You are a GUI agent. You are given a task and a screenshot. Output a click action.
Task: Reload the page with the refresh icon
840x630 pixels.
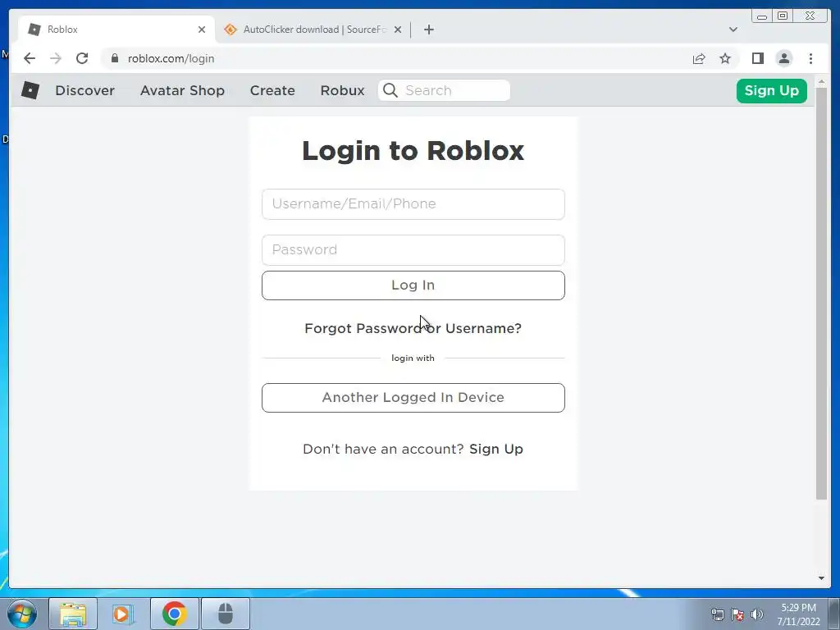82,58
